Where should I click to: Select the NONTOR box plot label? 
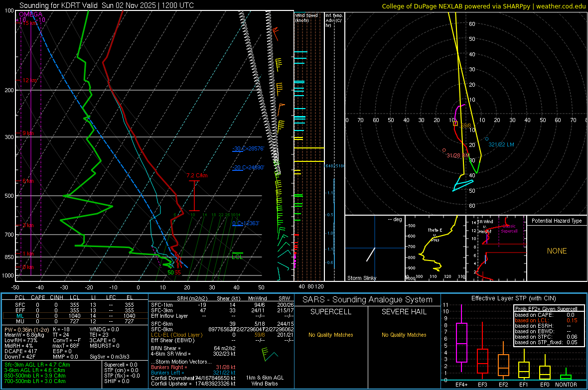(566, 385)
